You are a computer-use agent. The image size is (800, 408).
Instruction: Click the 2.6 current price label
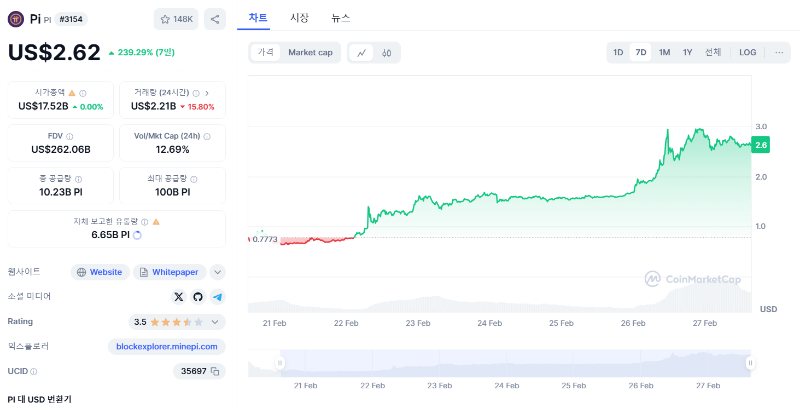click(761, 145)
